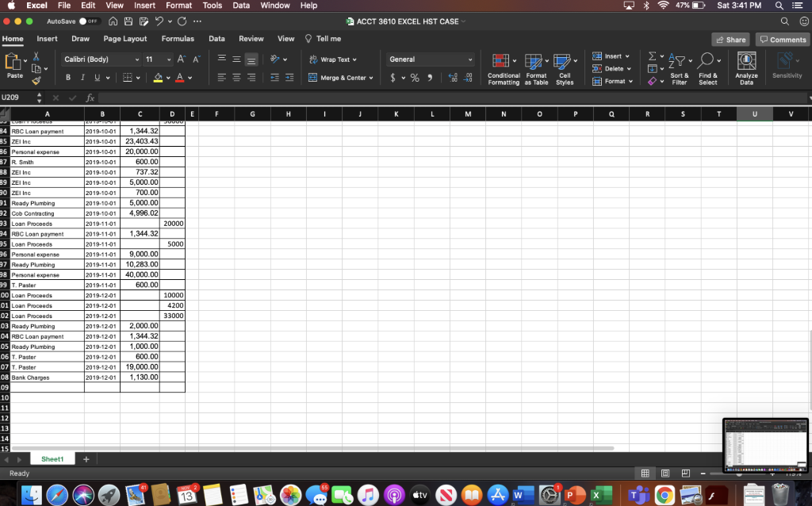Click the home icon in title bar
Image resolution: width=812 pixels, height=506 pixels.
113,21
